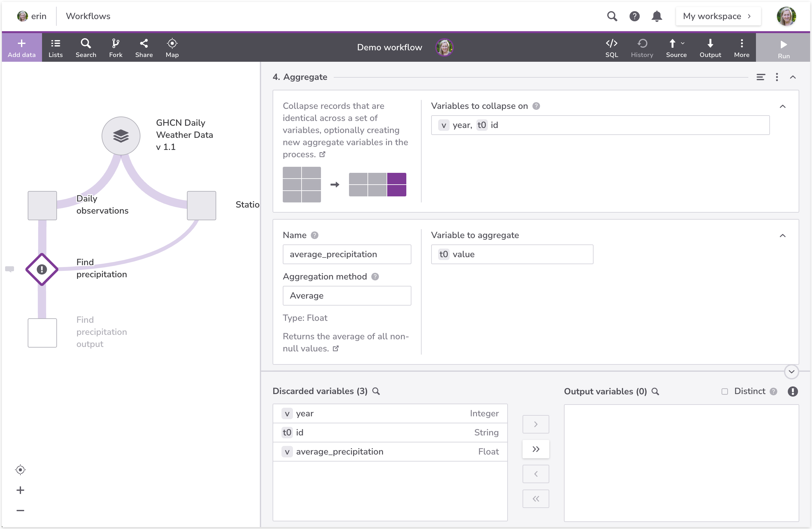Select the Find precipitation transform node
The width and height of the screenshot is (812, 529).
(42, 269)
